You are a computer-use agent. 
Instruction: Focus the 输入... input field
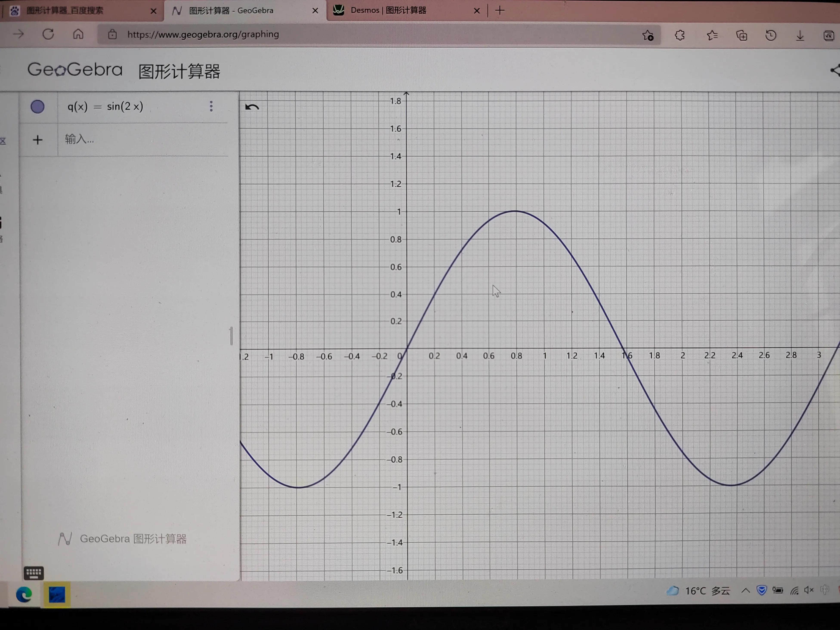coord(143,139)
